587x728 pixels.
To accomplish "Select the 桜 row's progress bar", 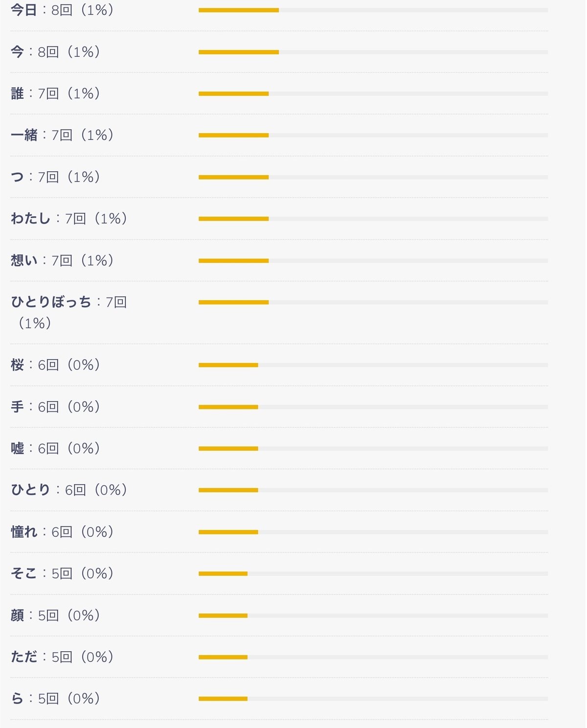I will click(228, 365).
